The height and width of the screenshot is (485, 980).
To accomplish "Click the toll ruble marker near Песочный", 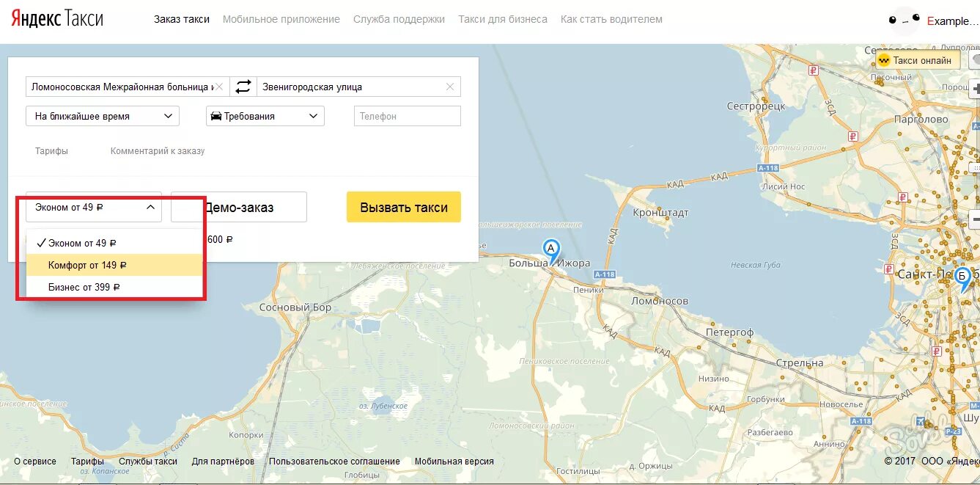I will (x=813, y=70).
